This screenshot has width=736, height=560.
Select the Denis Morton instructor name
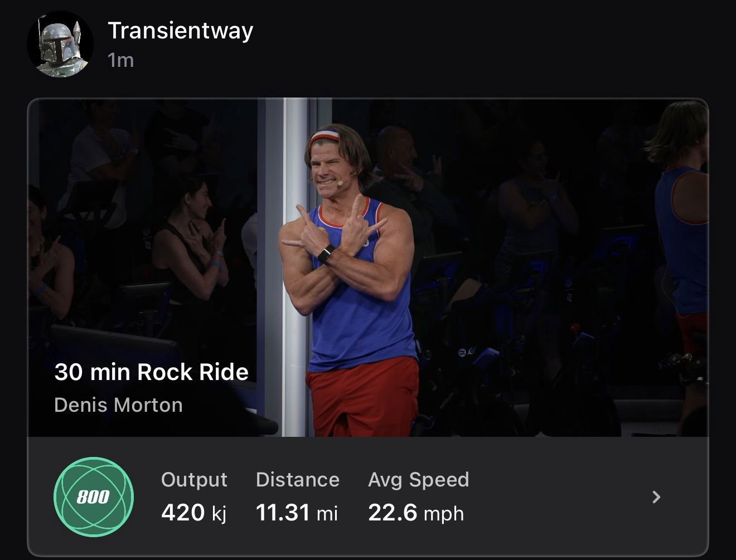pos(118,405)
